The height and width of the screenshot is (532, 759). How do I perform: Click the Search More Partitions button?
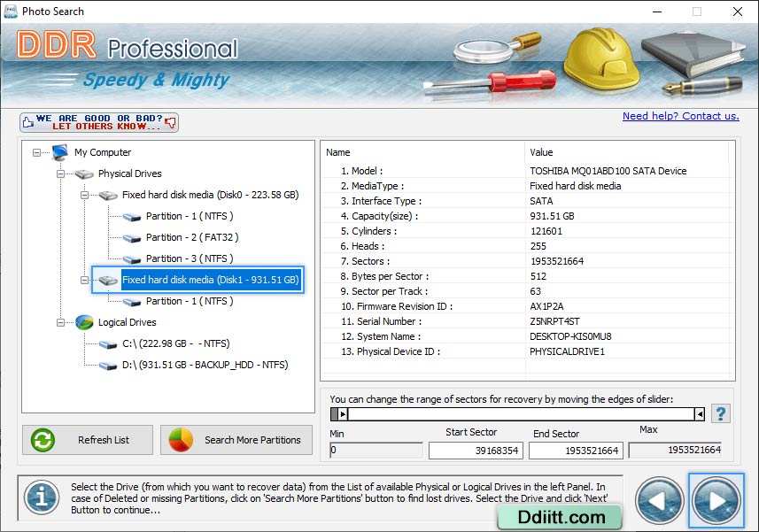click(x=236, y=440)
